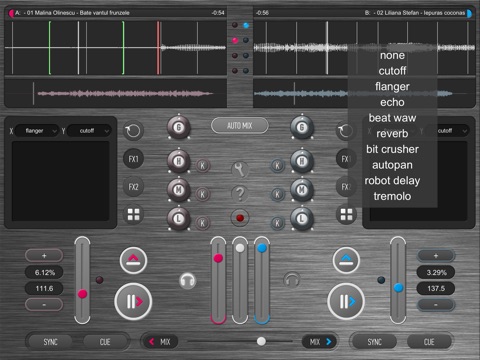Image resolution: width=480 pixels, height=360 pixels.
Task: Click deck A high EQ knob H
Action: [179, 161]
